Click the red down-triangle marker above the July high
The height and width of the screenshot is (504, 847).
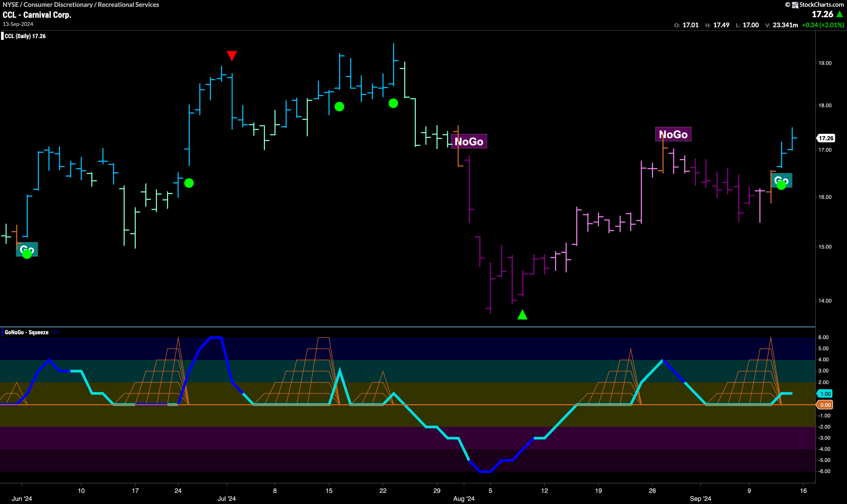click(232, 56)
